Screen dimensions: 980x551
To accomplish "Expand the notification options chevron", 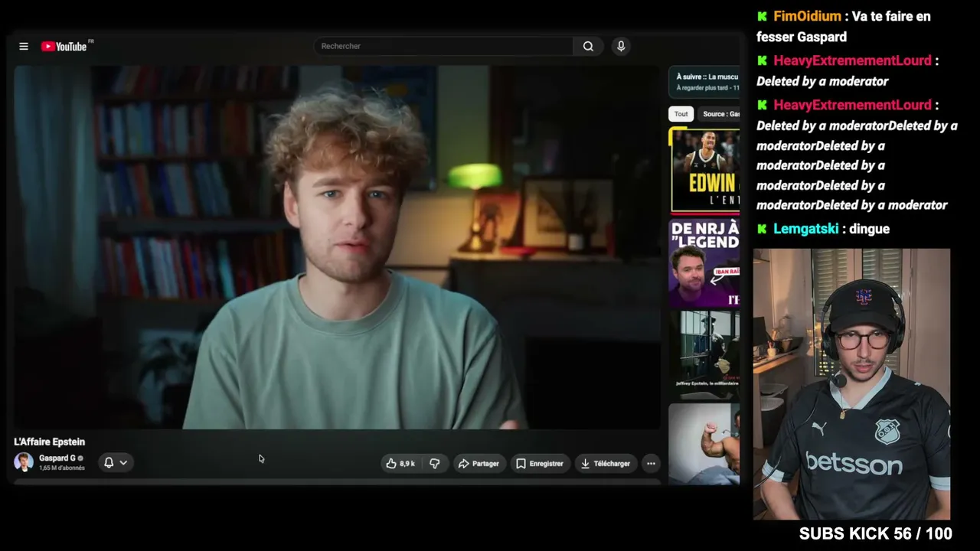I will [x=123, y=462].
